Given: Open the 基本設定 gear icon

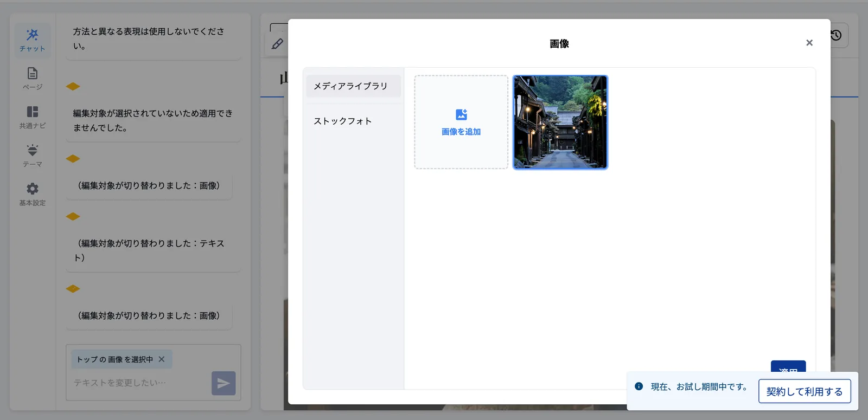Looking at the screenshot, I should pos(33,194).
